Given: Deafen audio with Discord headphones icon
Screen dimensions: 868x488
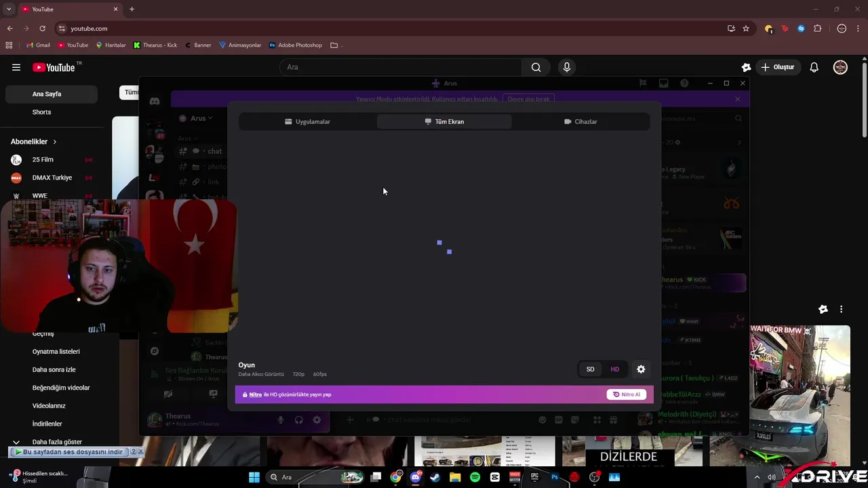Looking at the screenshot, I should tap(299, 420).
